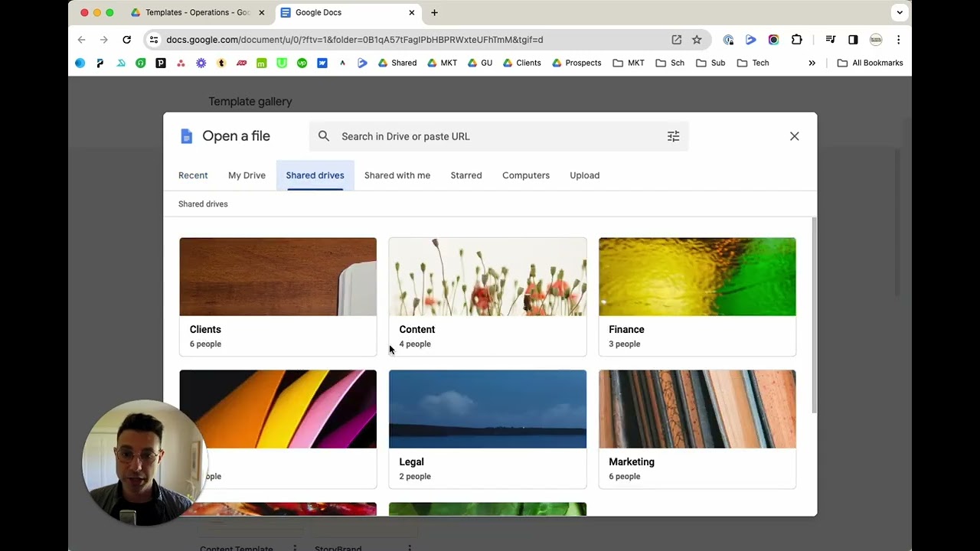Image resolution: width=980 pixels, height=551 pixels.
Task: Open the Chrome profile avatar
Action: (x=876, y=40)
